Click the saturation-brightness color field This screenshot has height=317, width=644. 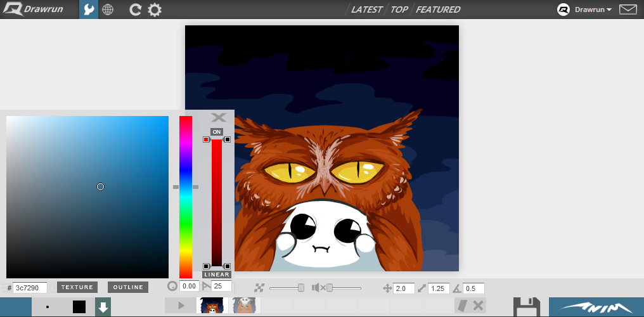pos(87,197)
